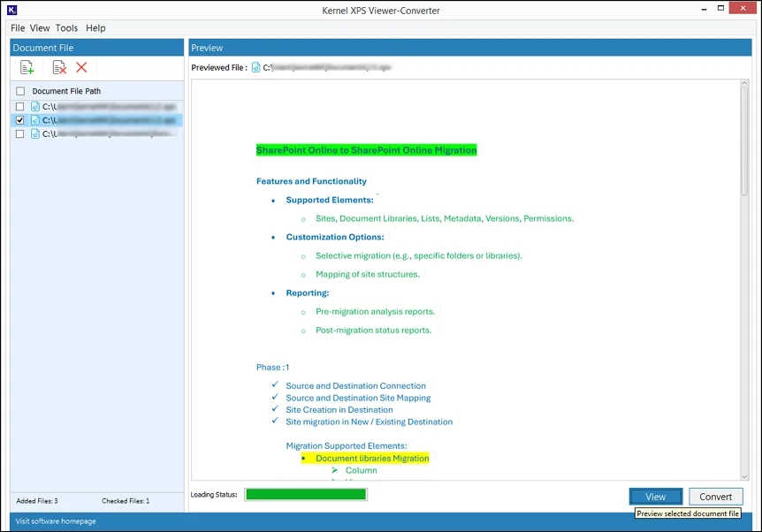Open the File menu
Image resolution: width=762 pixels, height=532 pixels.
pos(17,27)
